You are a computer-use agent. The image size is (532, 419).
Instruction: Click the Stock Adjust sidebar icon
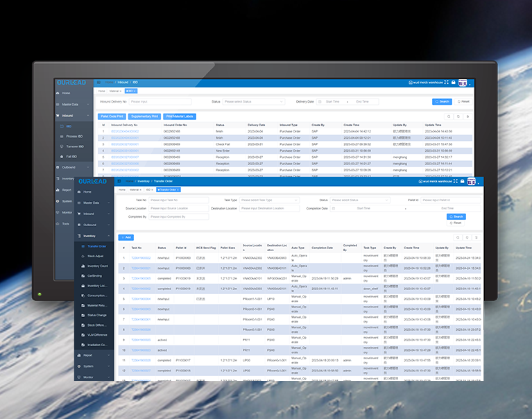[83, 256]
